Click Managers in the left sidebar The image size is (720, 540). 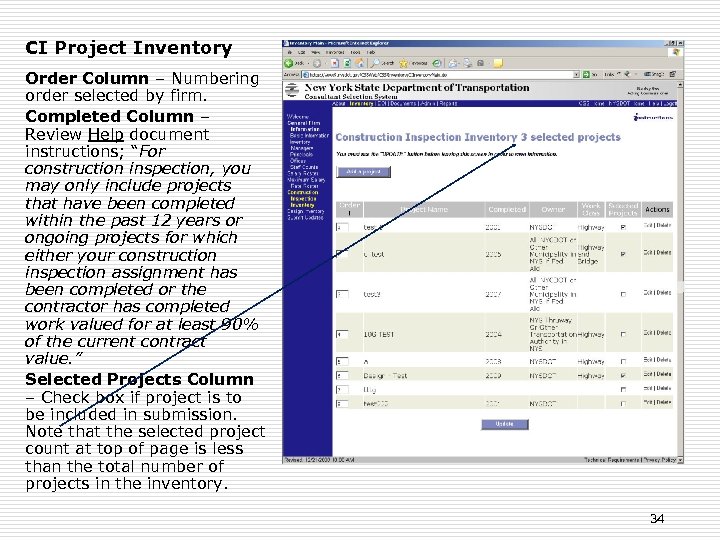pos(302,148)
